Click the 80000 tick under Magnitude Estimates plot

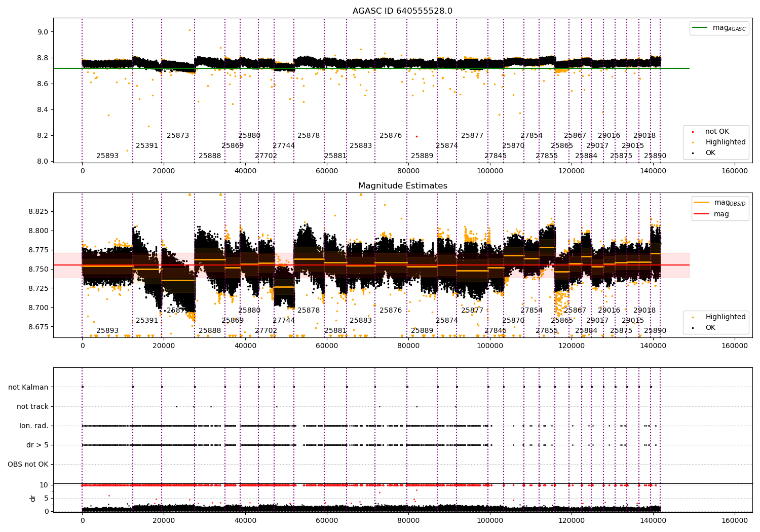tap(408, 346)
